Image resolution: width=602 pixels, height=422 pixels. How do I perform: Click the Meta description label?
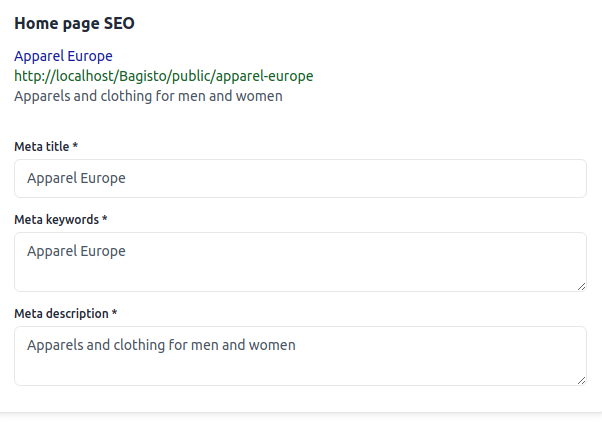tap(60, 313)
